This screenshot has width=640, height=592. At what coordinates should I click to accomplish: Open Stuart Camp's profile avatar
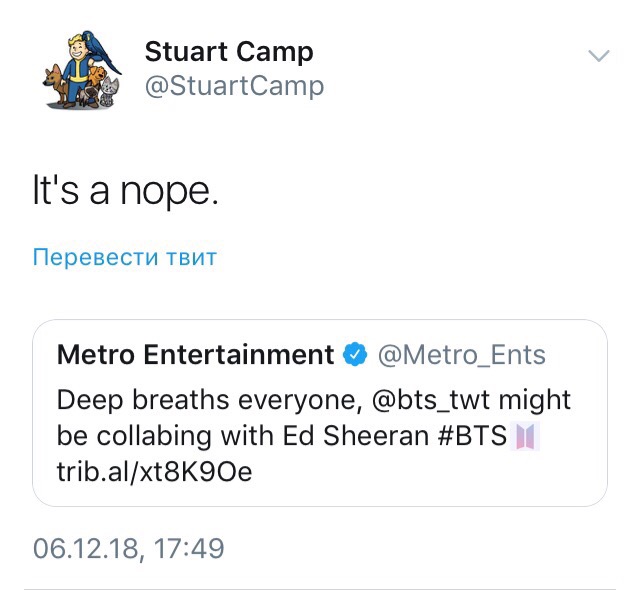tap(82, 69)
